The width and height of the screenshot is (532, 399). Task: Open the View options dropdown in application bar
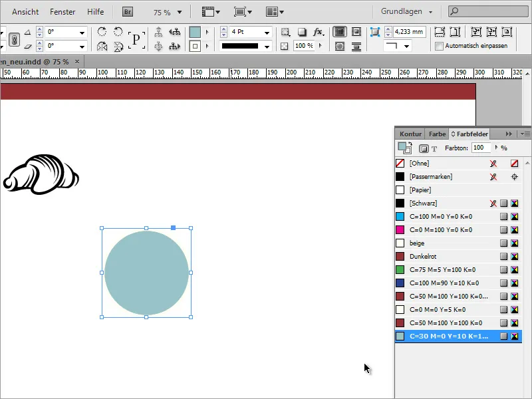[x=211, y=12]
